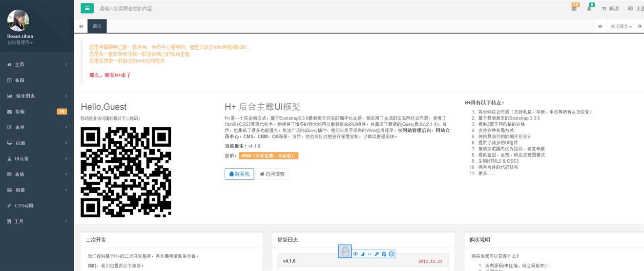Viewport: 644px width, 271px height.
Task: Click the flask icon next to UI元素
Action: (x=9, y=158)
